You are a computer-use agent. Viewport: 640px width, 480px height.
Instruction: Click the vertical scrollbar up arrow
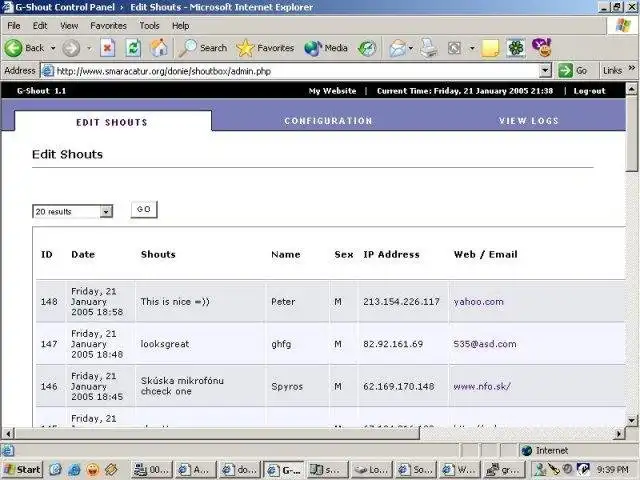[631, 88]
